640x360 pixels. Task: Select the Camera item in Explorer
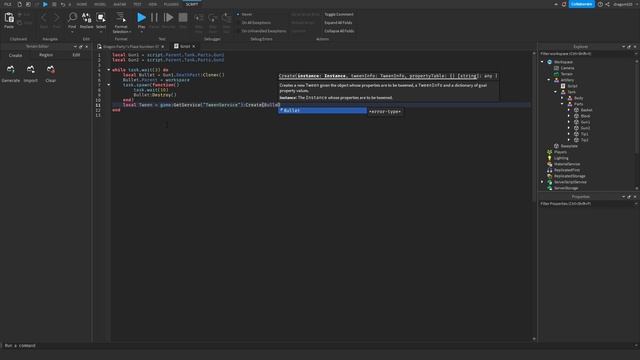tap(567, 68)
